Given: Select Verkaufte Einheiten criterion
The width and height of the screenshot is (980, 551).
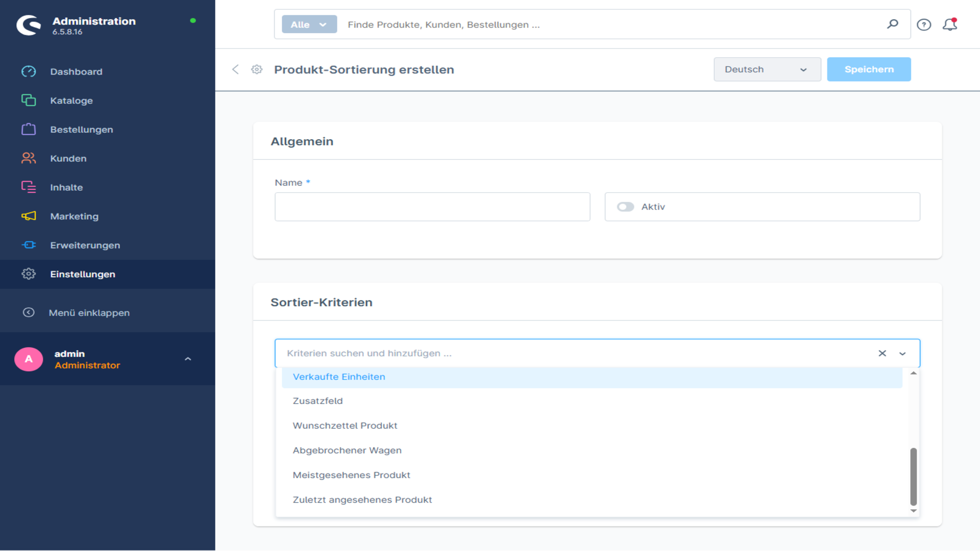Looking at the screenshot, I should [592, 377].
